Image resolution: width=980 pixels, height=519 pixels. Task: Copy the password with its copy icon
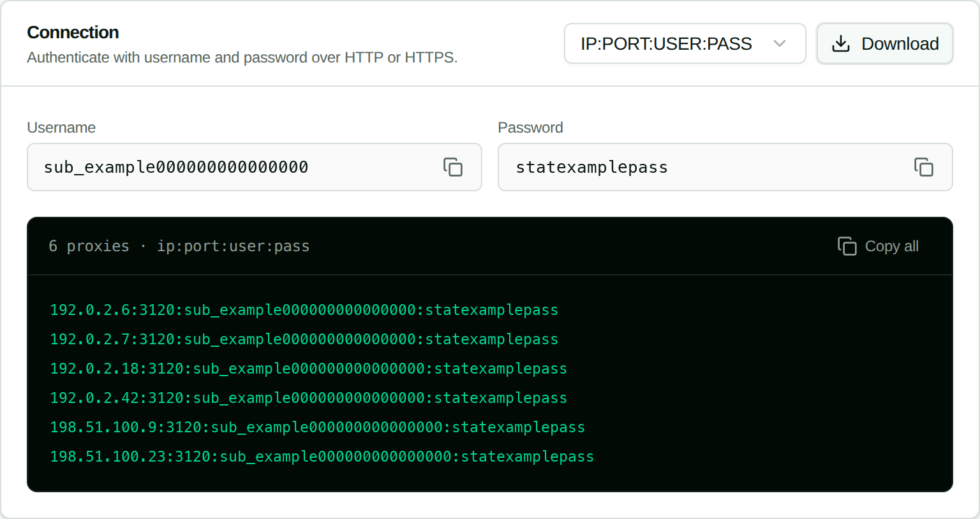(x=924, y=167)
